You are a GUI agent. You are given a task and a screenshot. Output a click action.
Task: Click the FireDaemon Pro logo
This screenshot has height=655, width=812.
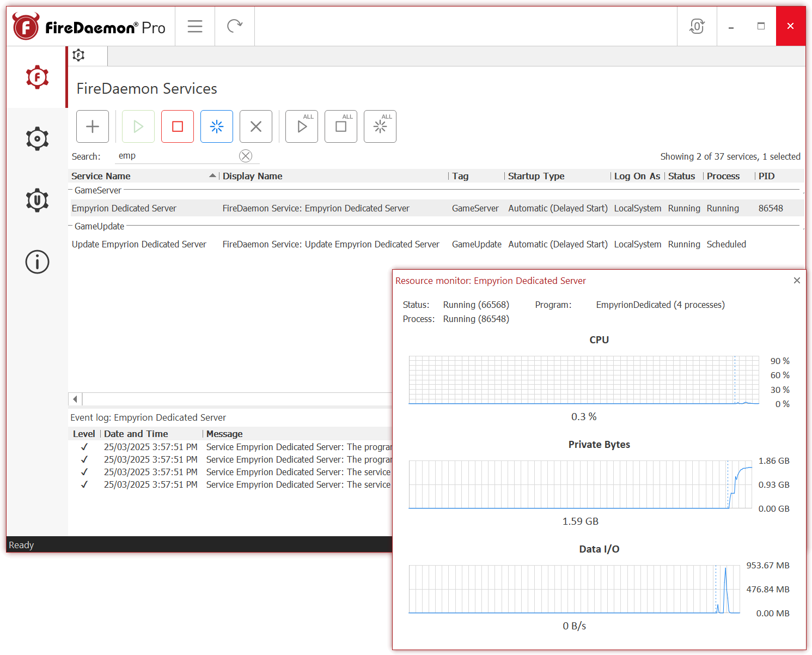89,27
